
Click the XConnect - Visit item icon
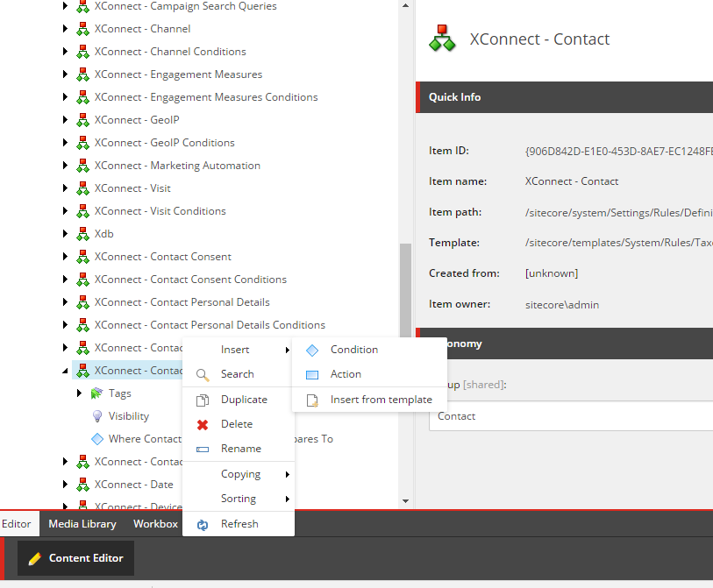(x=82, y=188)
